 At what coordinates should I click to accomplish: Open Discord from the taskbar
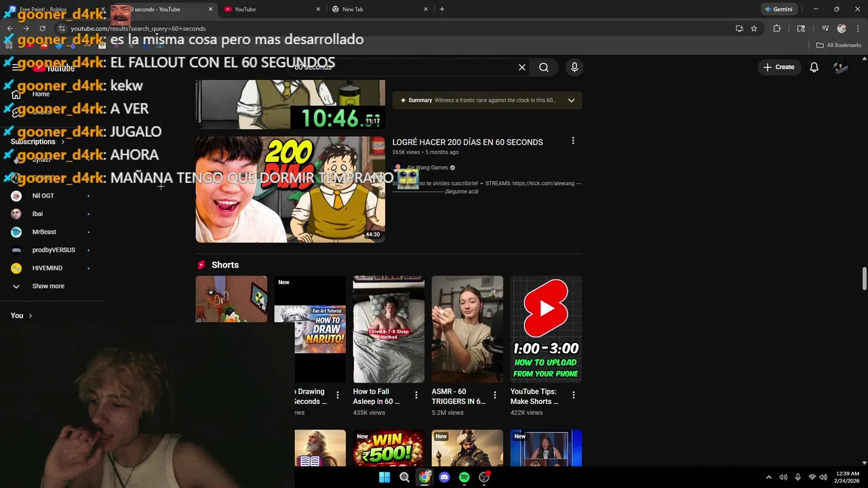444,477
